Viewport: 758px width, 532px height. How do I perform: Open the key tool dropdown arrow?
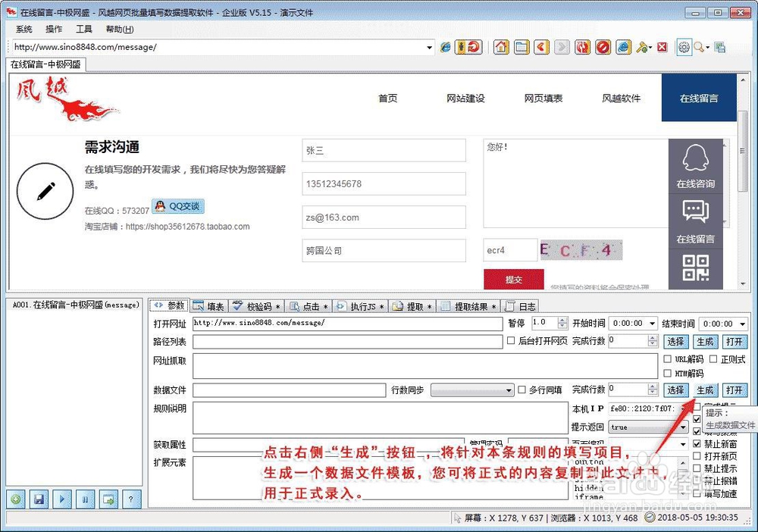pyautogui.click(x=650, y=47)
